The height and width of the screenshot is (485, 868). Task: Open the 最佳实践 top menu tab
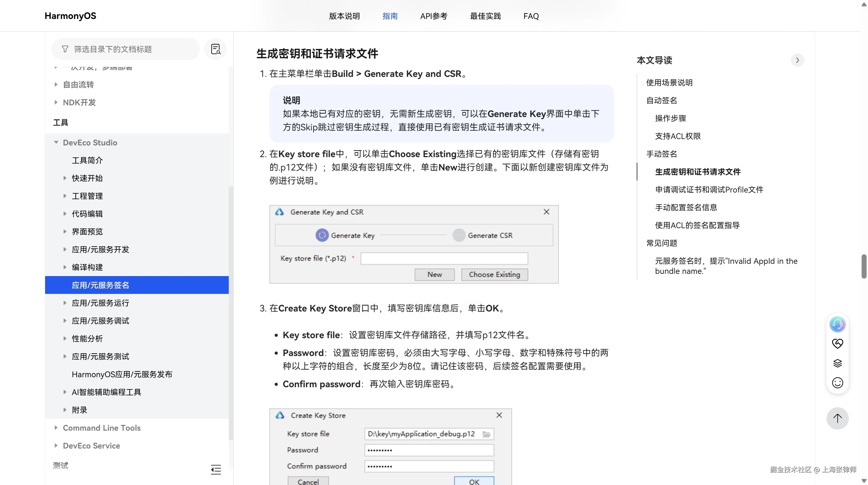[x=485, y=16]
